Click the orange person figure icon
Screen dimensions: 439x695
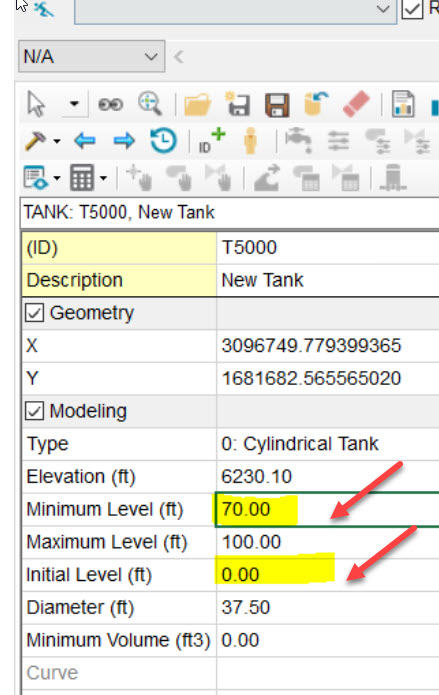(x=251, y=141)
